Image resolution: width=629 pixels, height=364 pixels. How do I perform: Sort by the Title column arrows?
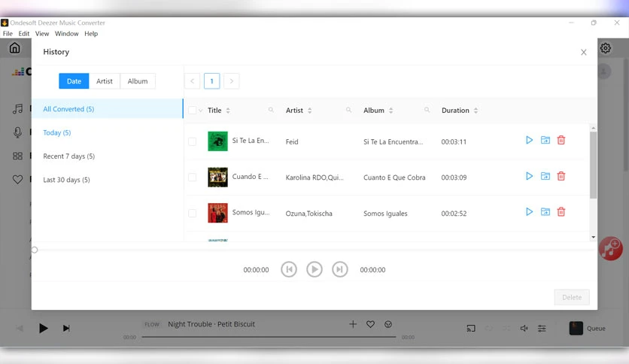228,111
